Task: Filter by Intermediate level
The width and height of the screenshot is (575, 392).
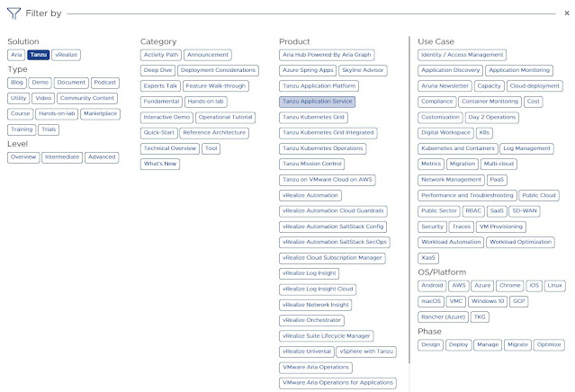Action: (62, 157)
